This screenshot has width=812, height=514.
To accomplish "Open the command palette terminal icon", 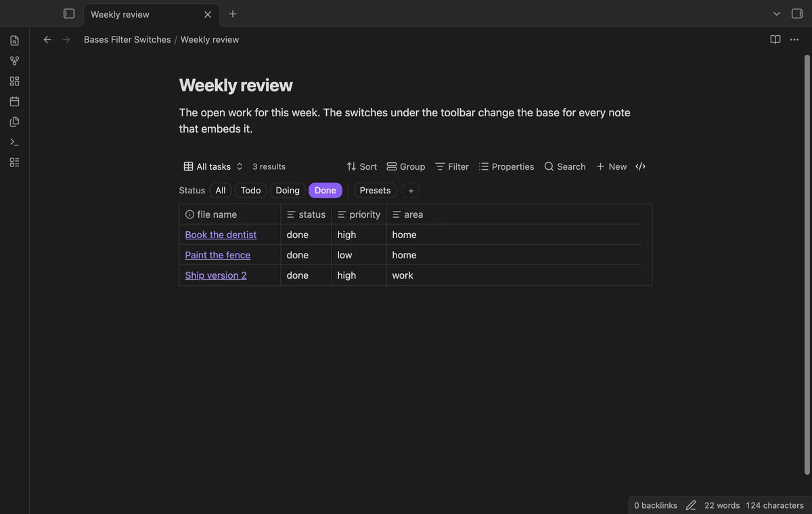I will click(14, 142).
